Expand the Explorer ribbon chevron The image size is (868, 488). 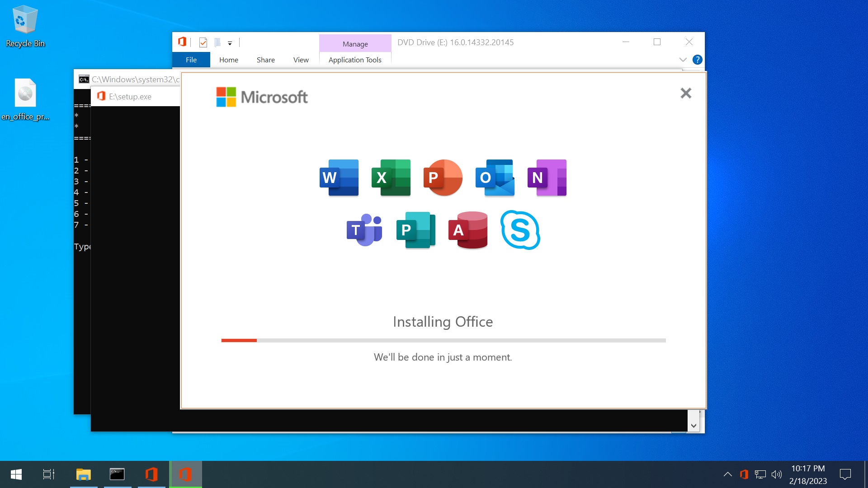click(683, 60)
